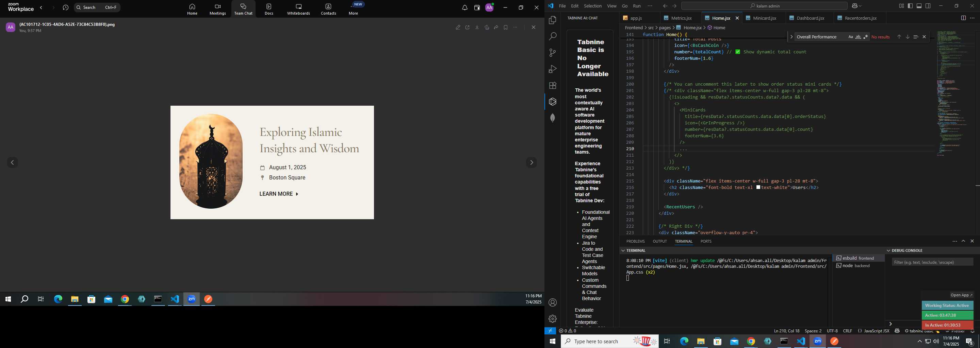Open the Zoom Meetings tab
The image size is (980, 348).
point(218,10)
